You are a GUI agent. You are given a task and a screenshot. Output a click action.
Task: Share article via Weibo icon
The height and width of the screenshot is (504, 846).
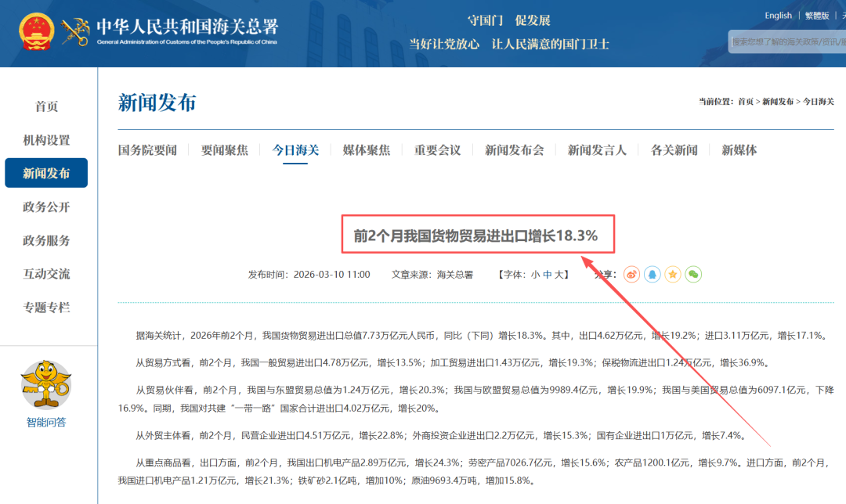[631, 275]
